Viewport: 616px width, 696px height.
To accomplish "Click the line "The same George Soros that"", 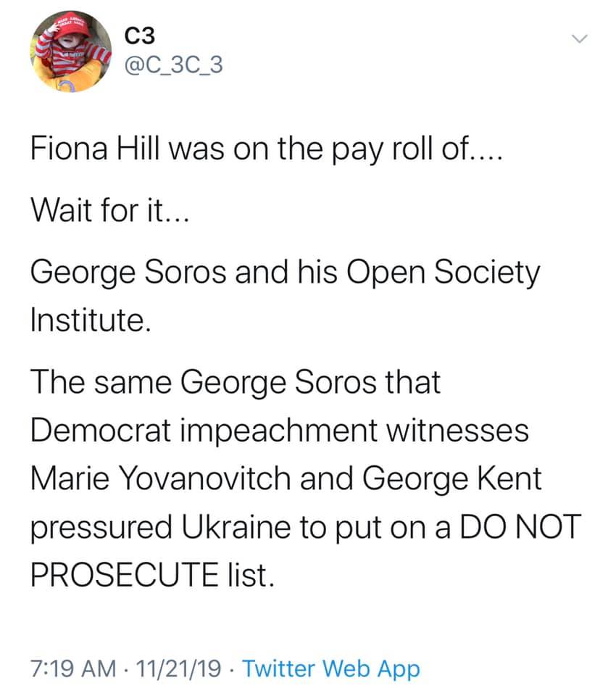I will 236,383.
